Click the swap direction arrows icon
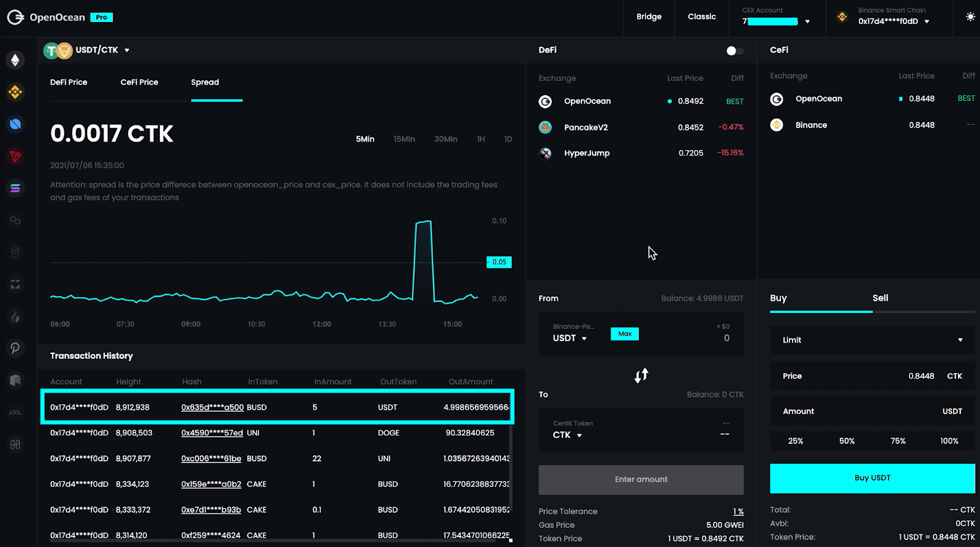The image size is (980, 547). click(x=641, y=375)
